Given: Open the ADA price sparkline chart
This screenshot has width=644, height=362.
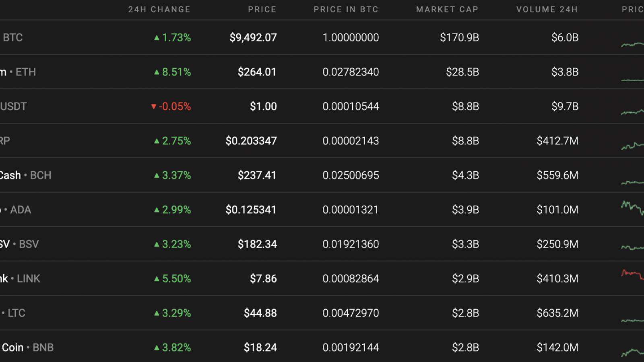Looking at the screenshot, I should (x=632, y=208).
